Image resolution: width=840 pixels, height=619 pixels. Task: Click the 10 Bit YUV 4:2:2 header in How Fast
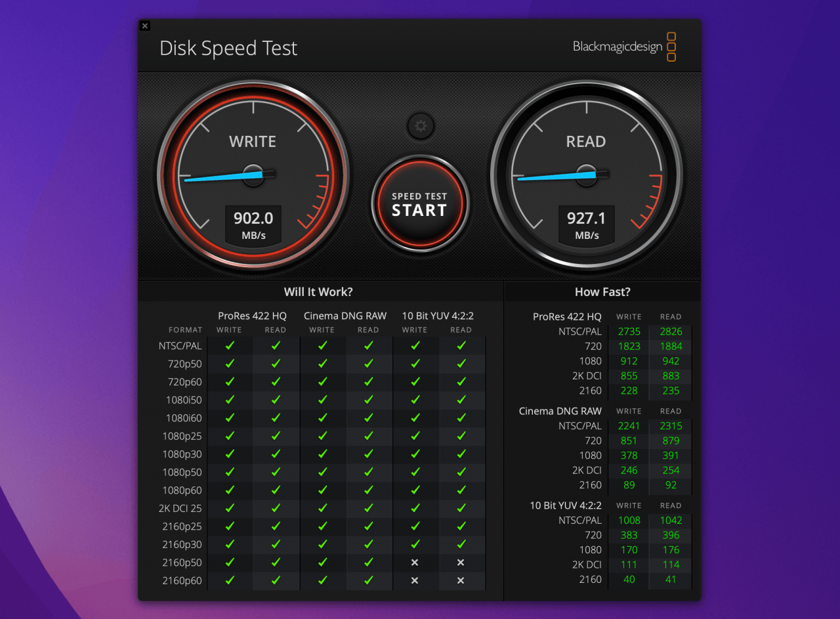566,505
